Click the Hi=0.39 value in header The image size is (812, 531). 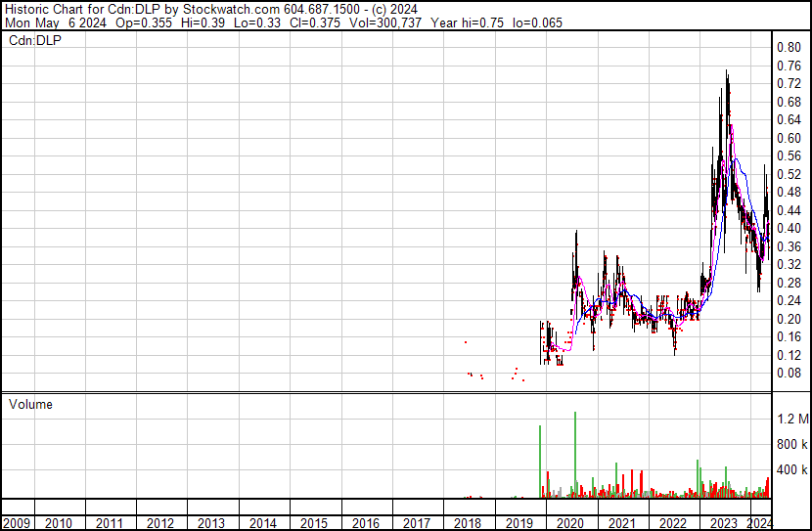[x=203, y=22]
